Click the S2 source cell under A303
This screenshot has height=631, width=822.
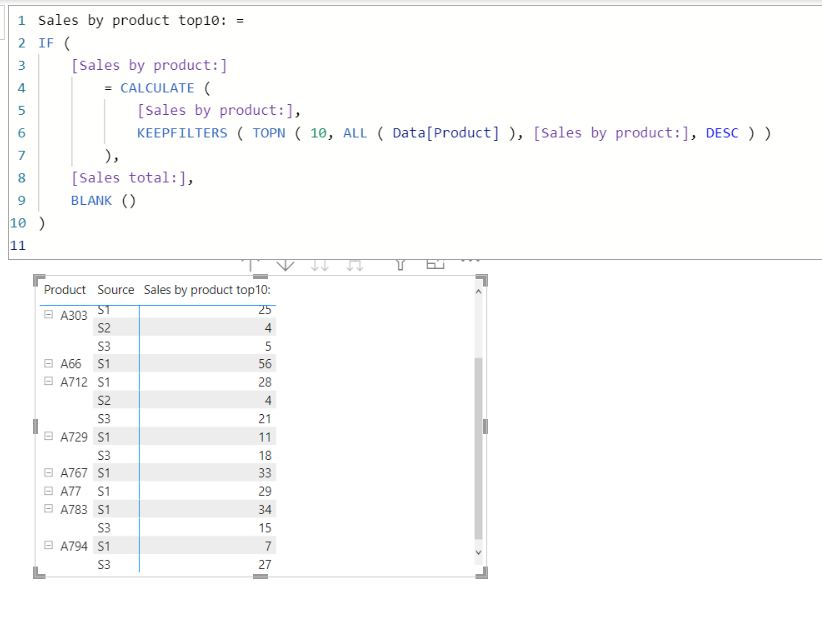pyautogui.click(x=104, y=328)
